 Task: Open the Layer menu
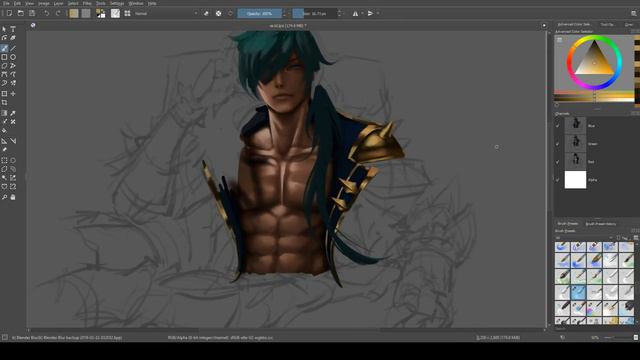point(58,3)
